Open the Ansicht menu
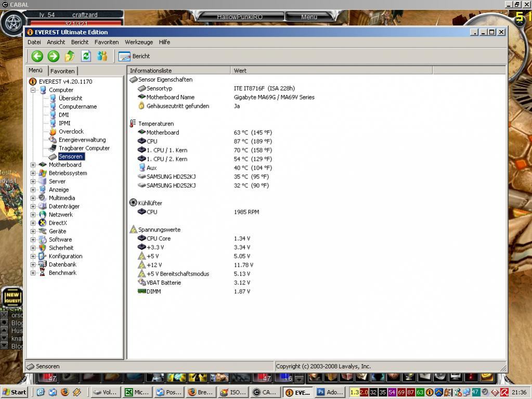This screenshot has height=399, width=532. point(56,42)
